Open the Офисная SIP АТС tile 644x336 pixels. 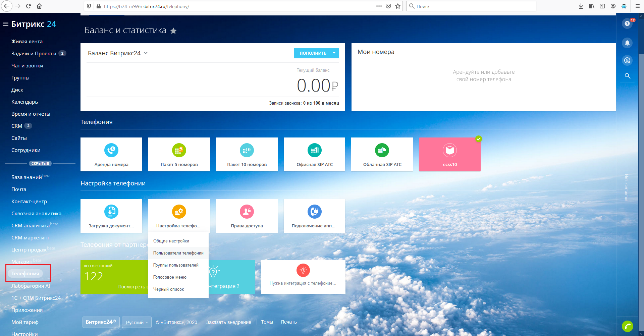click(314, 154)
